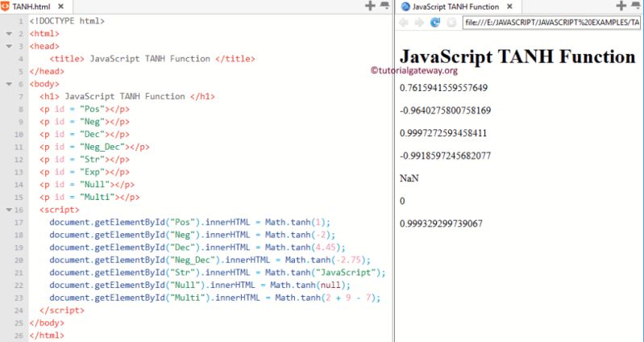Collapse the script tag on line 16
The width and height of the screenshot is (644, 342).
[x=9, y=210]
